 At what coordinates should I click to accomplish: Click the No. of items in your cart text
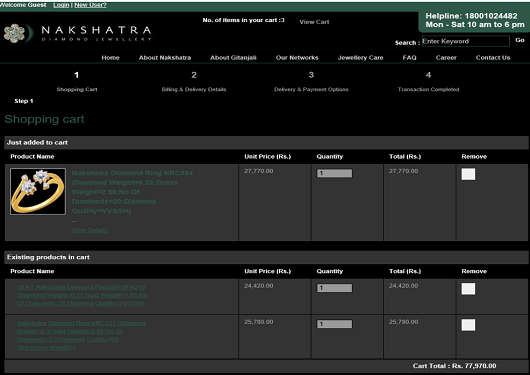[x=243, y=20]
